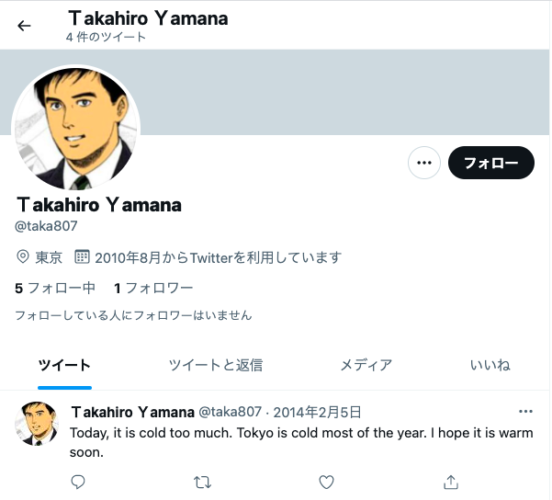The height and width of the screenshot is (500, 552).
Task: View the いいね tab
Action: [x=490, y=365]
